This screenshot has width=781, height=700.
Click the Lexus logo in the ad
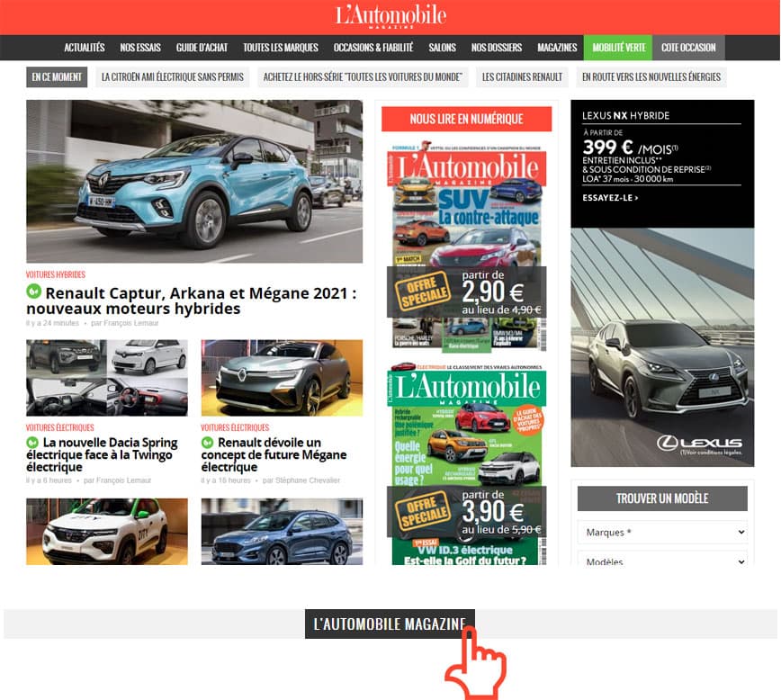699,443
